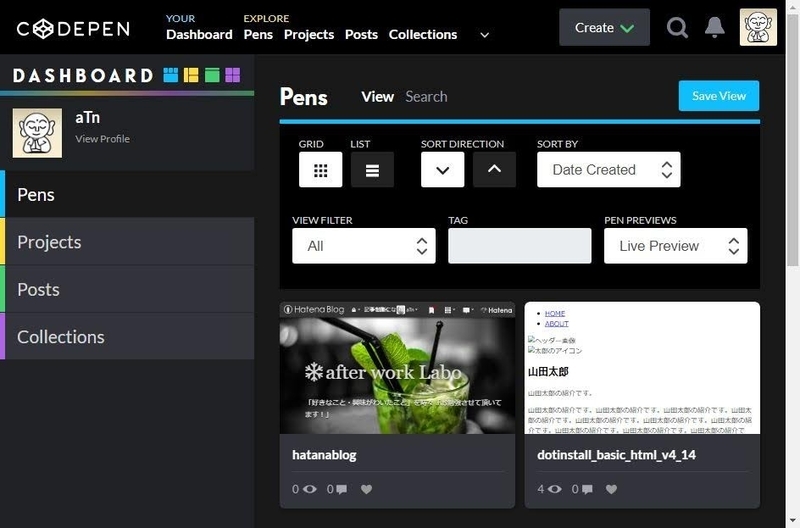Expand the Create dropdown button
800x528 pixels.
pos(605,28)
